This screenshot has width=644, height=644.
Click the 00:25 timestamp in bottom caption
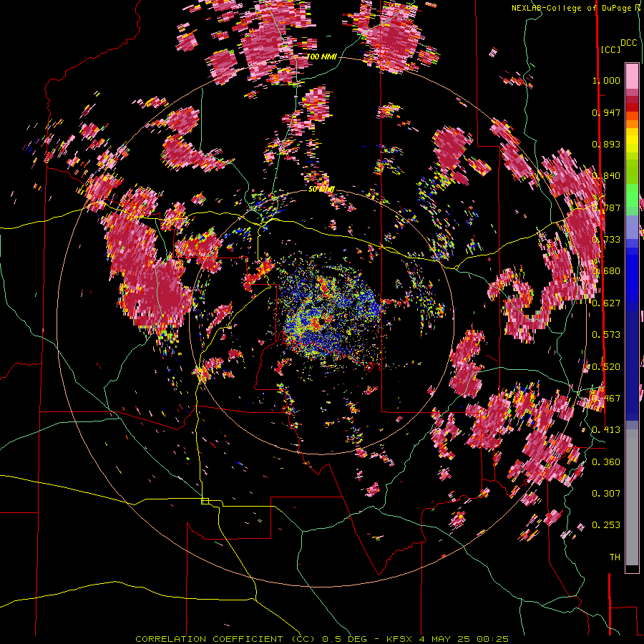pos(492,639)
